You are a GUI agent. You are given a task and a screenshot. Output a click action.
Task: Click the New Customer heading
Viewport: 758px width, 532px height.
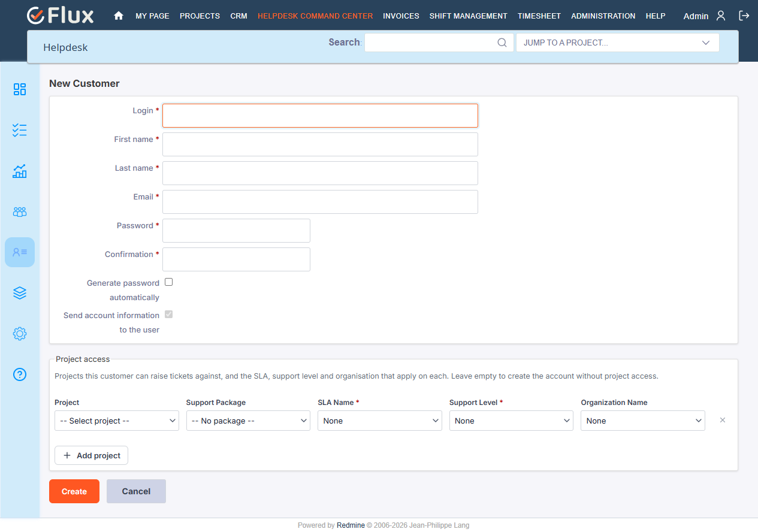coord(84,83)
